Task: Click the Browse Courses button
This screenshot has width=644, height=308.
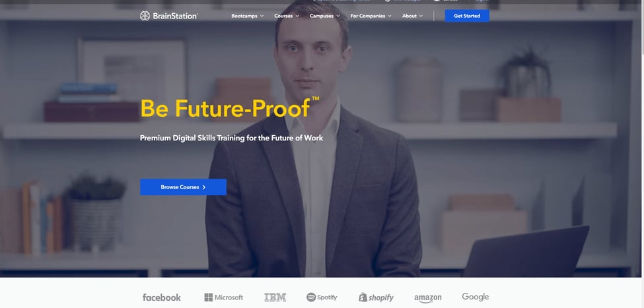Action: 183,187
